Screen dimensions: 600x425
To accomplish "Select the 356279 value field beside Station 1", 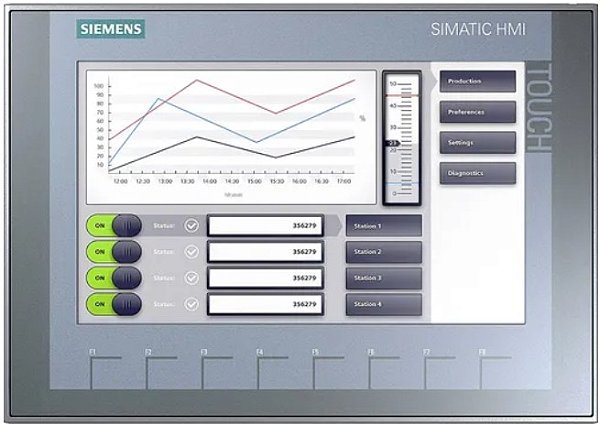I will tap(266, 226).
